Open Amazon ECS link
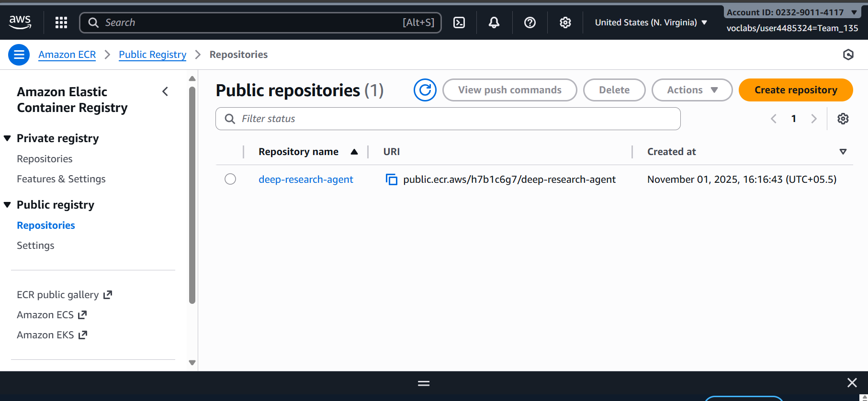Viewport: 868px width, 401px height. pyautogui.click(x=45, y=315)
